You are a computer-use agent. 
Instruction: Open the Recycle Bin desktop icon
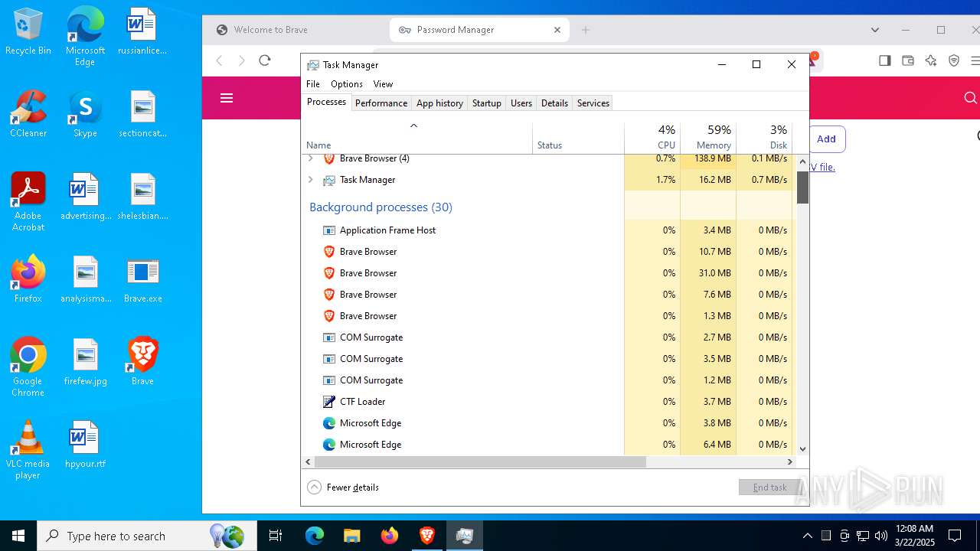coord(28,32)
